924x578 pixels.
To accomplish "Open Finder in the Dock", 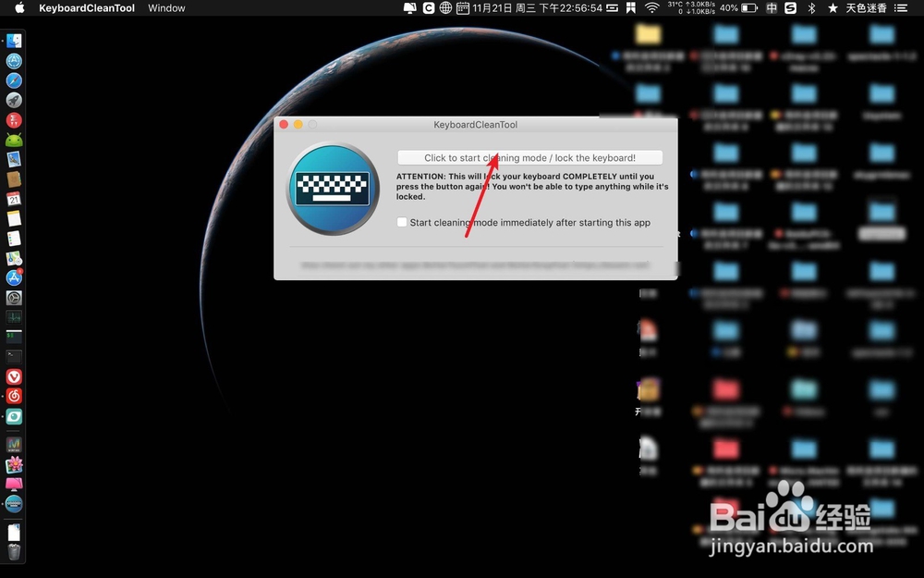I will tap(14, 41).
